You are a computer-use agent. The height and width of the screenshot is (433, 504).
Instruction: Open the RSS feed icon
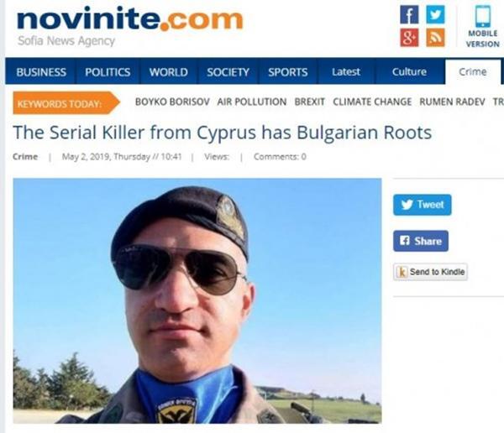point(435,38)
